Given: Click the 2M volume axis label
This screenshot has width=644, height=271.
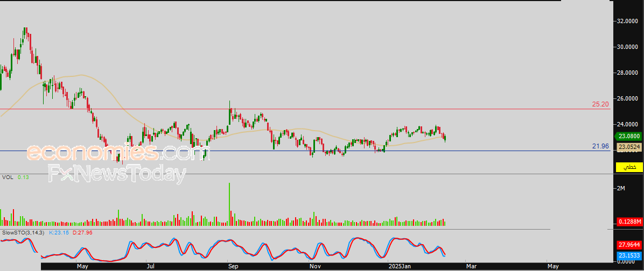Looking at the screenshot, I should coord(621,188).
